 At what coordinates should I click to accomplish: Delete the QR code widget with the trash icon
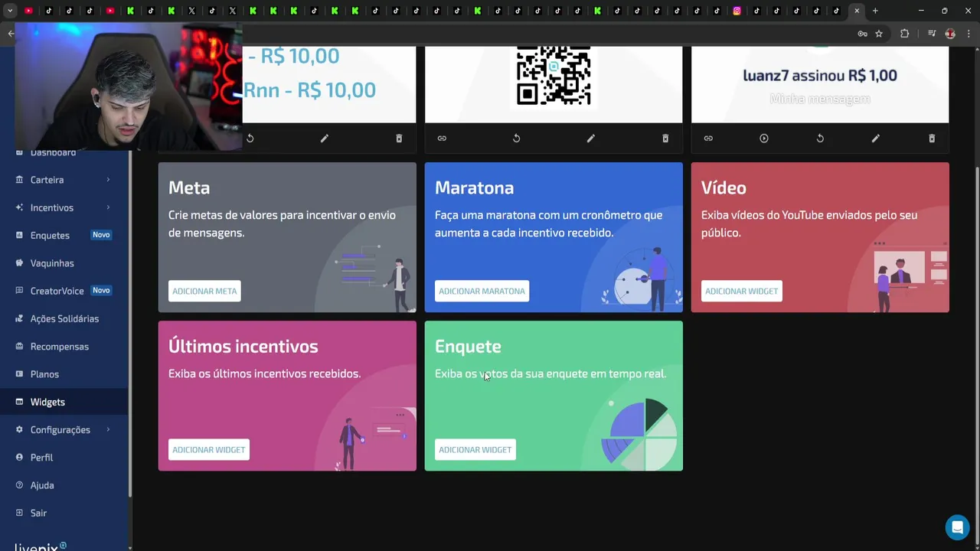pos(665,139)
